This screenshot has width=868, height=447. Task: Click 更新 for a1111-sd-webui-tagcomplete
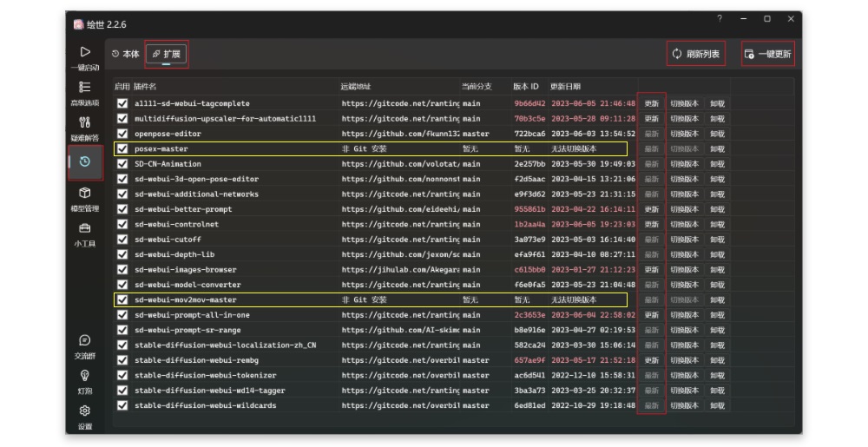pos(652,103)
